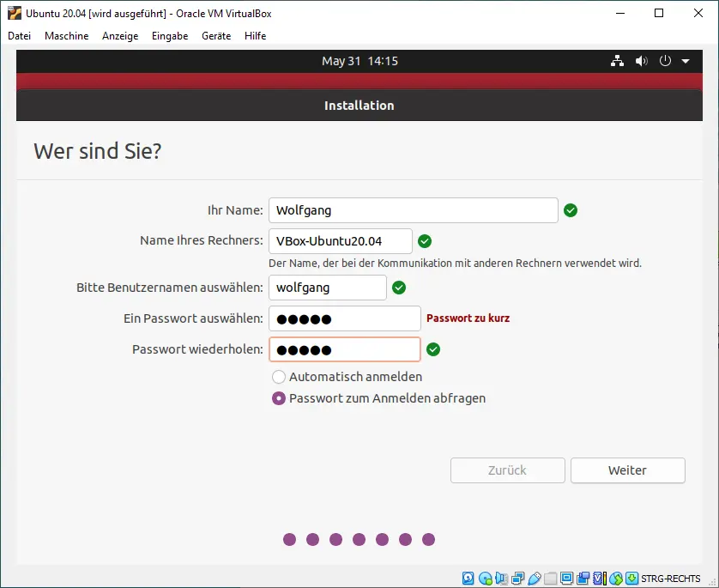The height and width of the screenshot is (588, 719).
Task: Click the green arrow keyboard capture icon
Action: 631,579
